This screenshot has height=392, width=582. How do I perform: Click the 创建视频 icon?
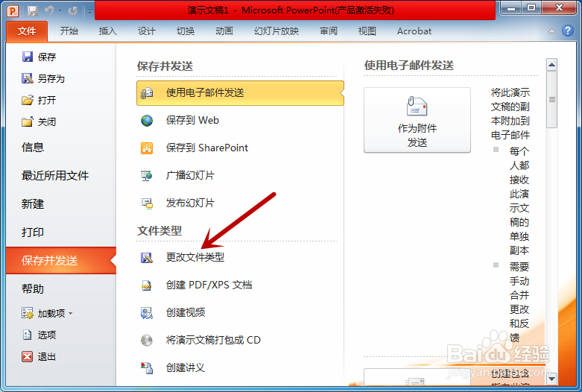(x=147, y=312)
